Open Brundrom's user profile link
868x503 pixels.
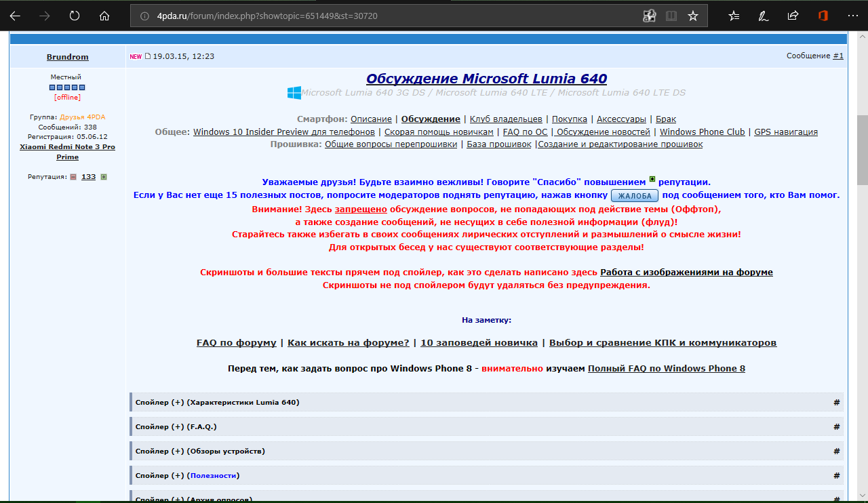click(x=68, y=57)
